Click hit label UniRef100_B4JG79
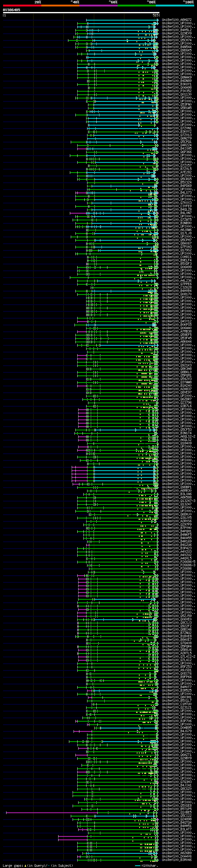Image resolution: width=197 pixels, height=868 pixels. (177, 731)
